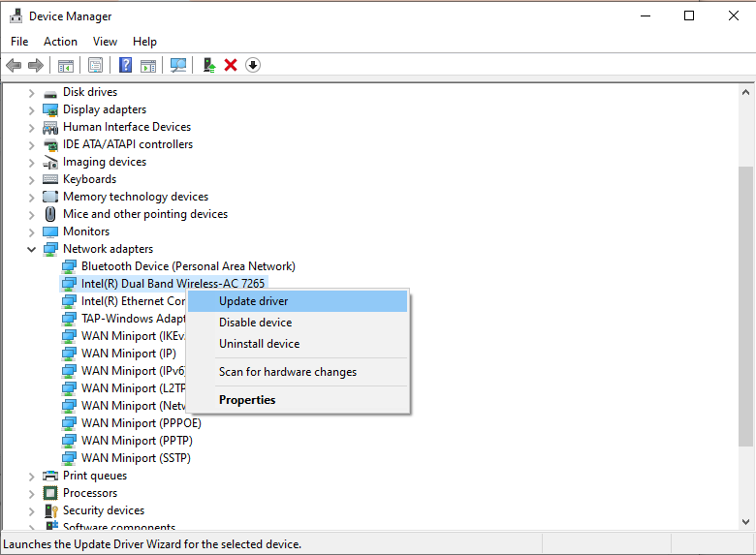Click the Print queues printer icon
The width and height of the screenshot is (756, 555).
(50, 476)
